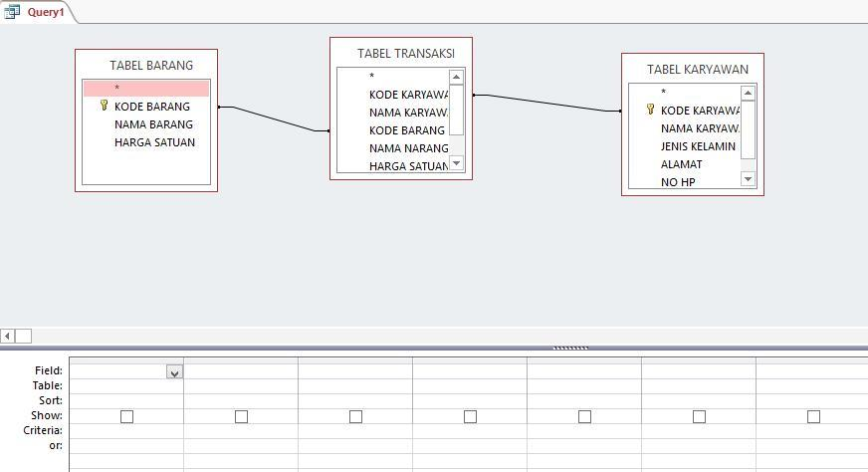This screenshot has width=868, height=472.
Task: Open the Field dropdown in first column
Action: [x=174, y=371]
